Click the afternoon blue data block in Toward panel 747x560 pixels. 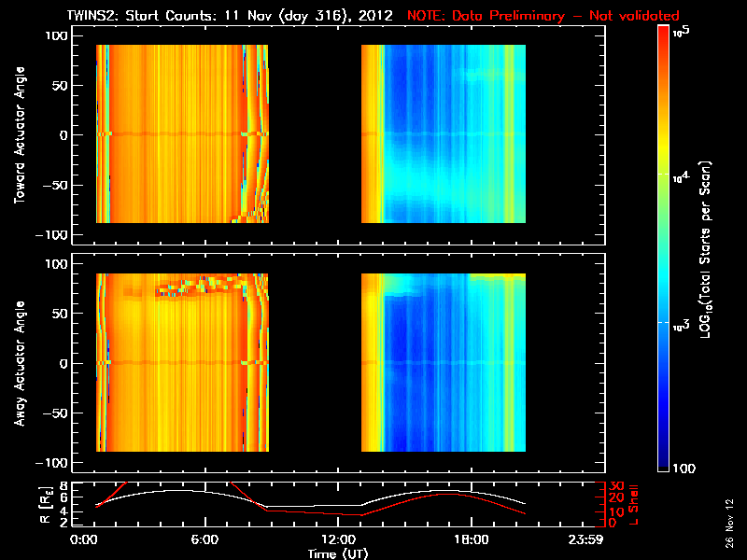(x=444, y=133)
